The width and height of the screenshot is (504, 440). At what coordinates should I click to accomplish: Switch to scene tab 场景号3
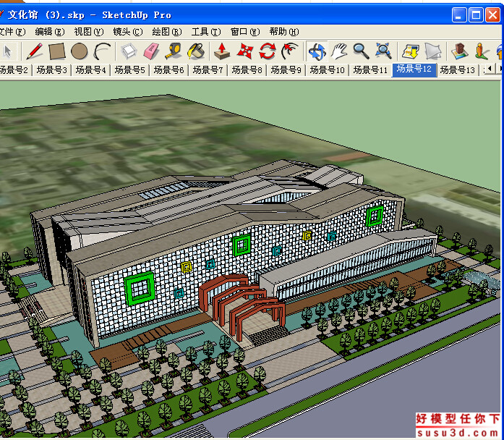point(52,69)
